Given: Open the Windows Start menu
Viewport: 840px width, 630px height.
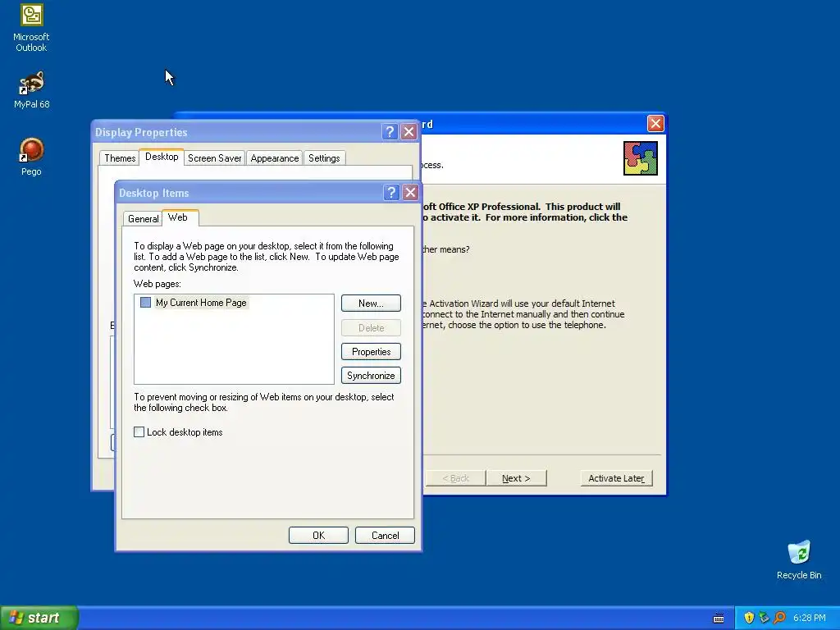Looking at the screenshot, I should [x=39, y=618].
